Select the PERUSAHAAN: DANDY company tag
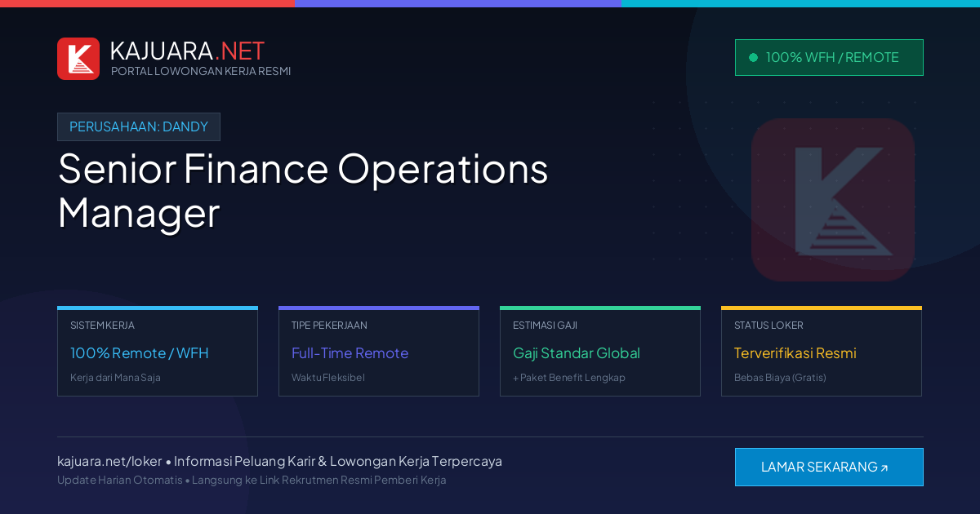Image resolution: width=980 pixels, height=514 pixels. pos(139,126)
